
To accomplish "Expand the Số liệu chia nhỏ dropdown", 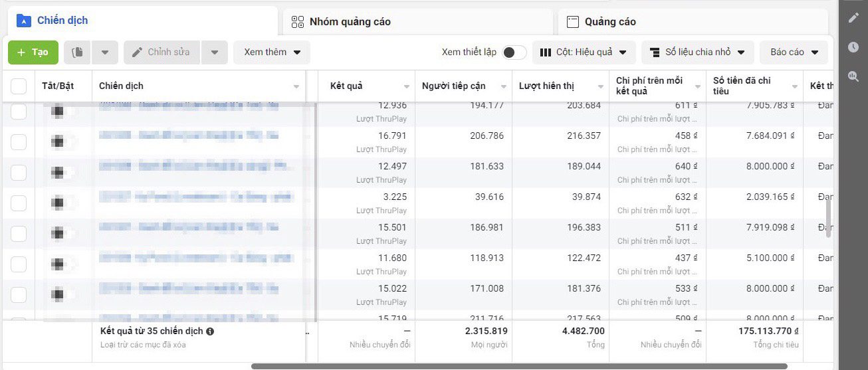I will point(697,52).
